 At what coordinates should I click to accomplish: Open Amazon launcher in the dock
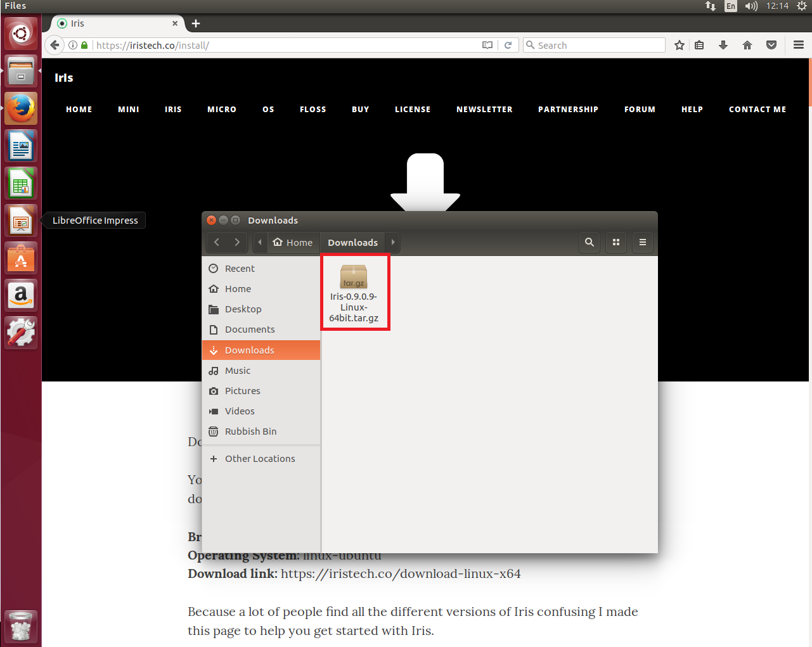tap(21, 295)
